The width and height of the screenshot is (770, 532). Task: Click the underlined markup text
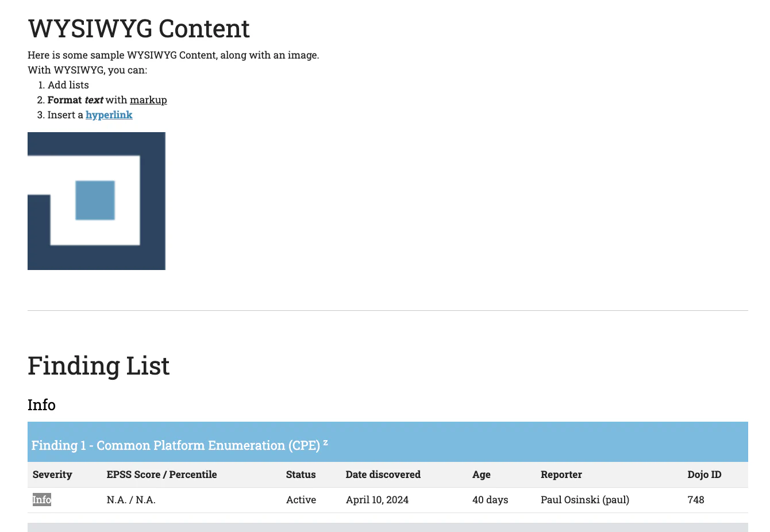tap(148, 100)
